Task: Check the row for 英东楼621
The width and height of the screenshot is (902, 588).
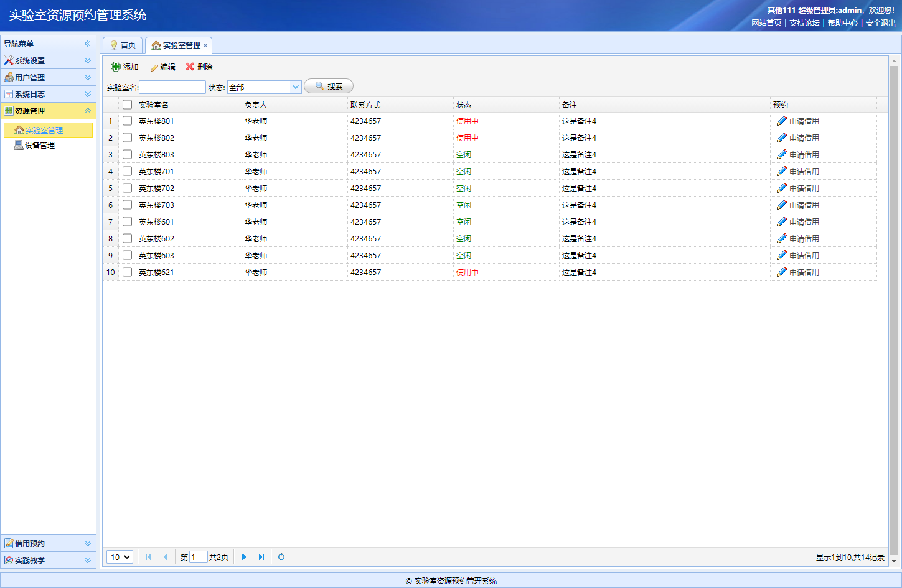Action: pyautogui.click(x=128, y=272)
